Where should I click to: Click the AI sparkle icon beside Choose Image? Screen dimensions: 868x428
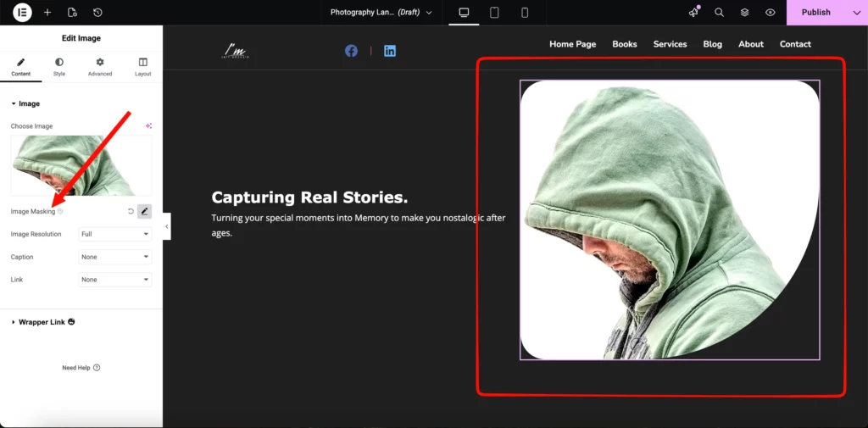click(148, 126)
